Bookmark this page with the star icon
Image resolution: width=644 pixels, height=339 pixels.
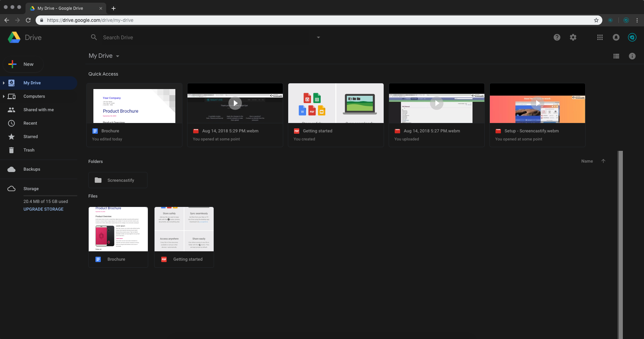(x=596, y=20)
